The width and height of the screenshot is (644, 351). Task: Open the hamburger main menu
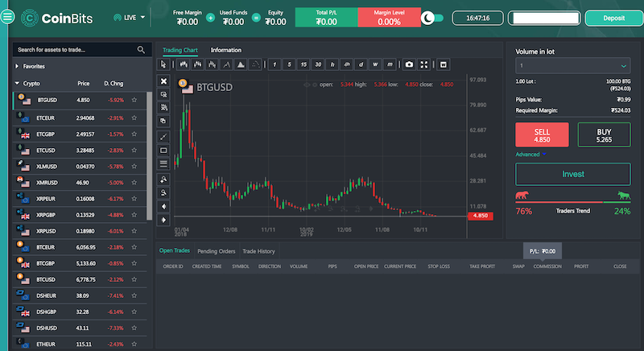pos(7,17)
